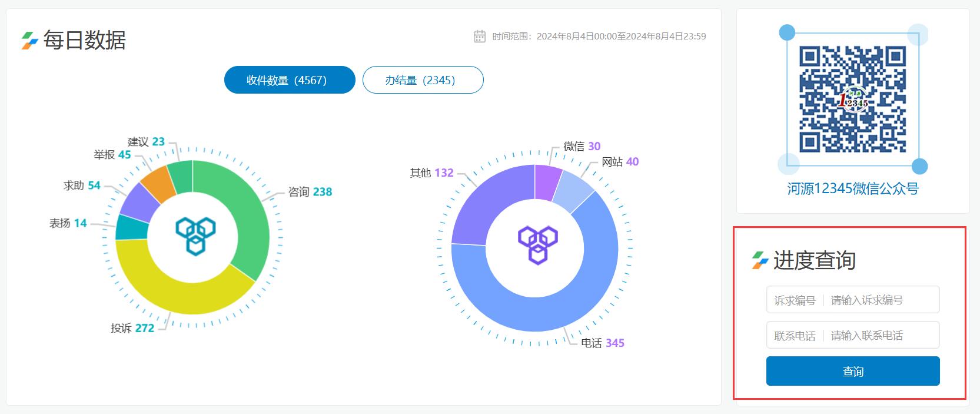The image size is (980, 414).
Task: Click the calendar icon beside time range
Action: point(479,37)
